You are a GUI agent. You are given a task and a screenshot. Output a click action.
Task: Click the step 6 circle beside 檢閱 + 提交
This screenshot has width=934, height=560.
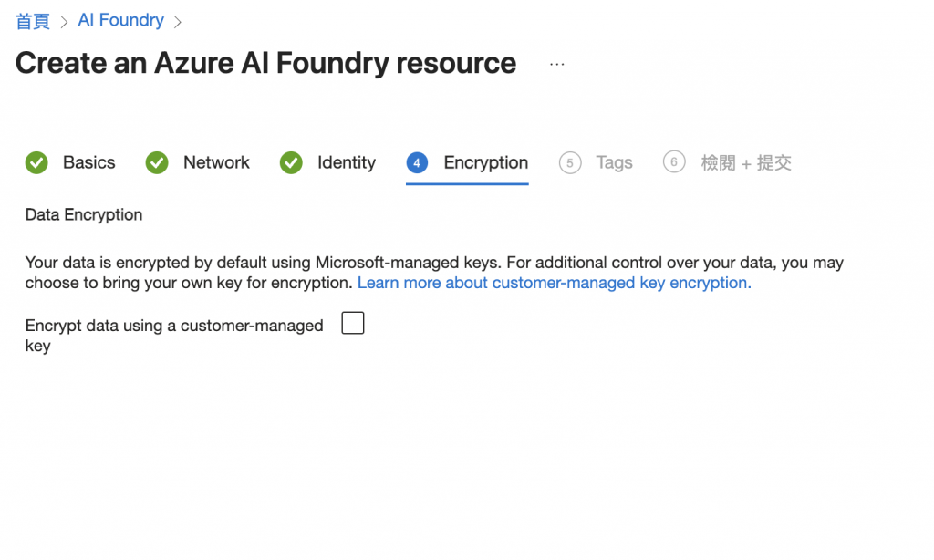(x=674, y=162)
